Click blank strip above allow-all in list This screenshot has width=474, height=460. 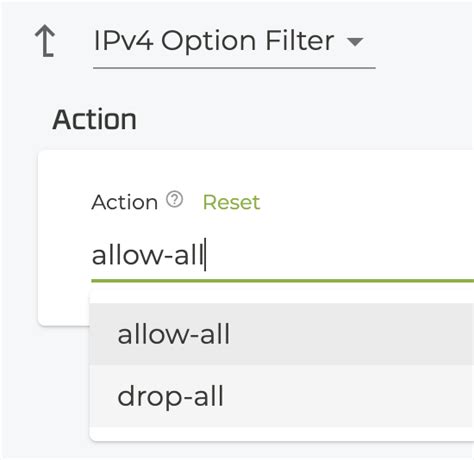[282, 297]
